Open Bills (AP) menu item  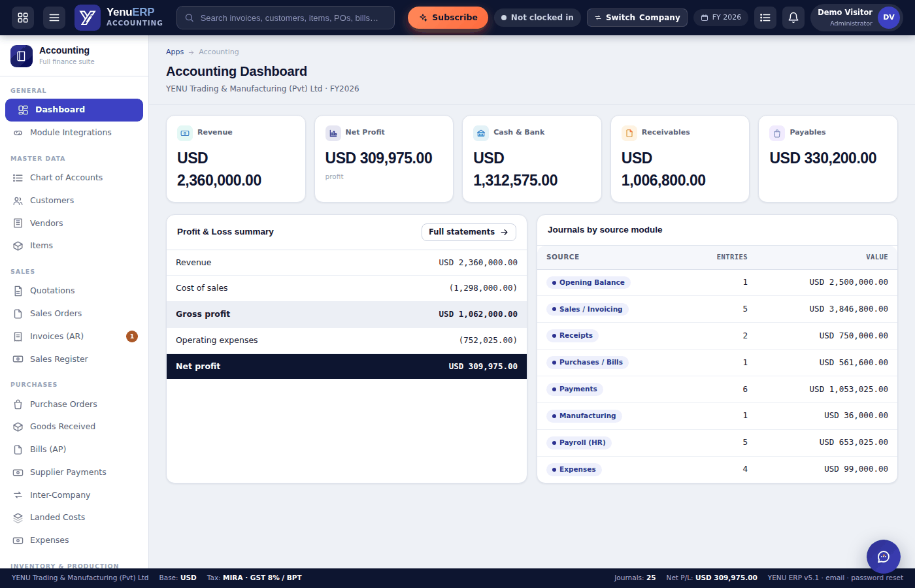pos(74,449)
